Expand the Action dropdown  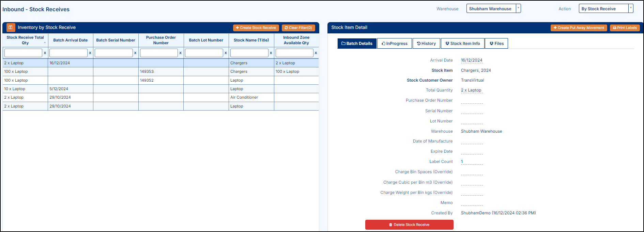(x=630, y=9)
